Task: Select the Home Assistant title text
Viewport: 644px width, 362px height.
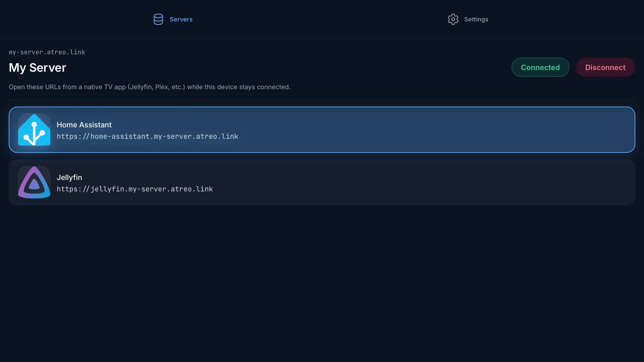Action: (x=84, y=125)
